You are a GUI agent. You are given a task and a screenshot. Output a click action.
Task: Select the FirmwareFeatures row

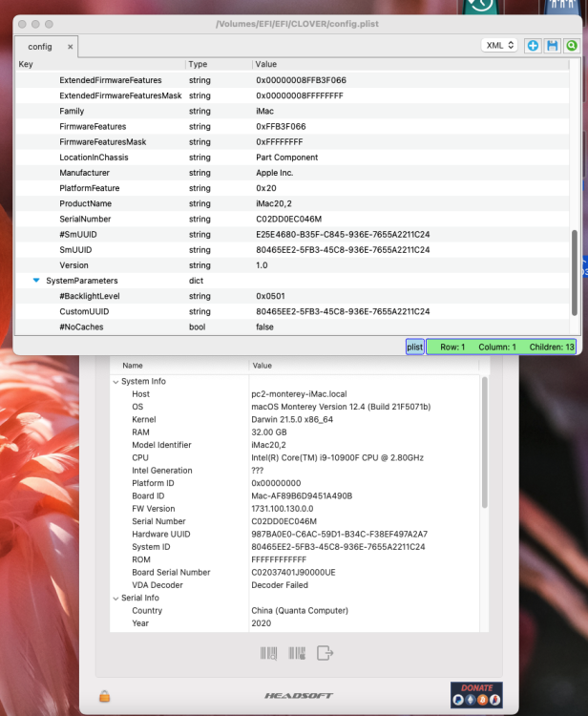[x=292, y=126]
